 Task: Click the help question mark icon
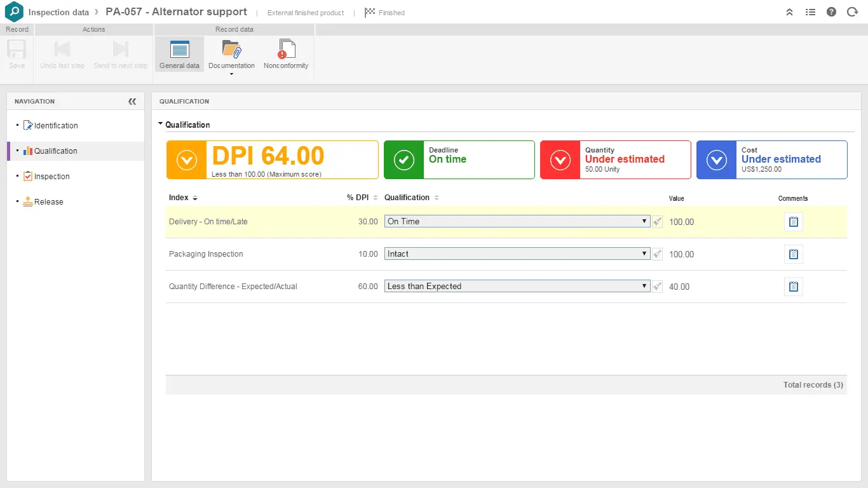click(831, 12)
